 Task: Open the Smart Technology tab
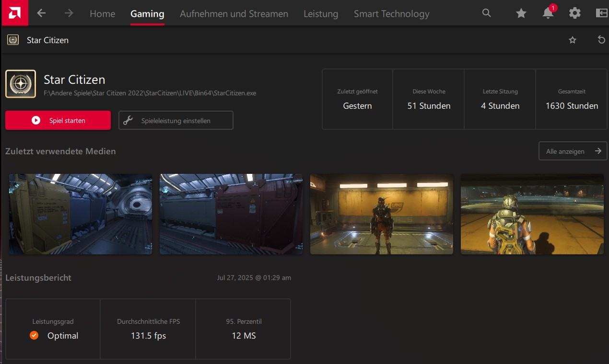392,14
